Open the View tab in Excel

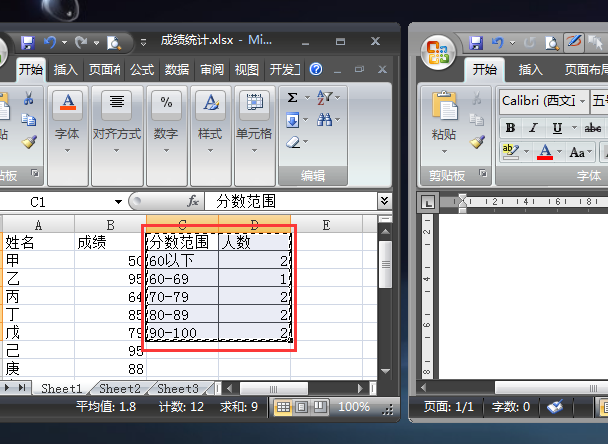tap(247, 70)
